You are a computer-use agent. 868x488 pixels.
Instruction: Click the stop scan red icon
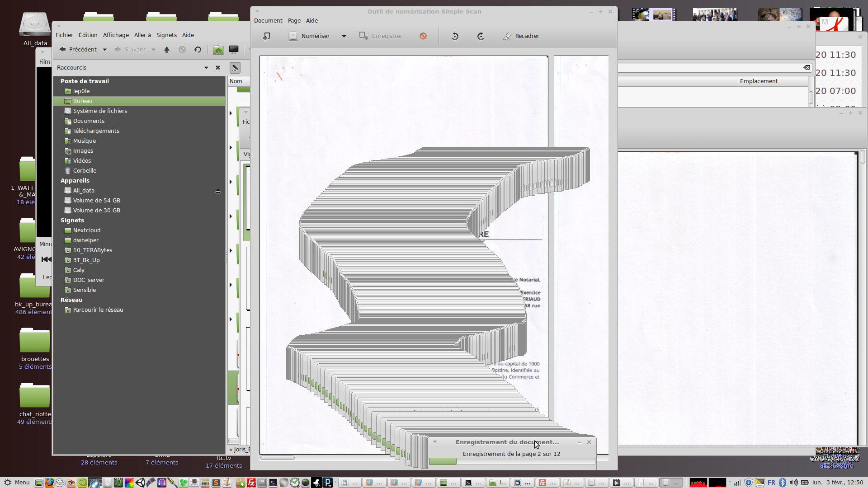click(423, 36)
